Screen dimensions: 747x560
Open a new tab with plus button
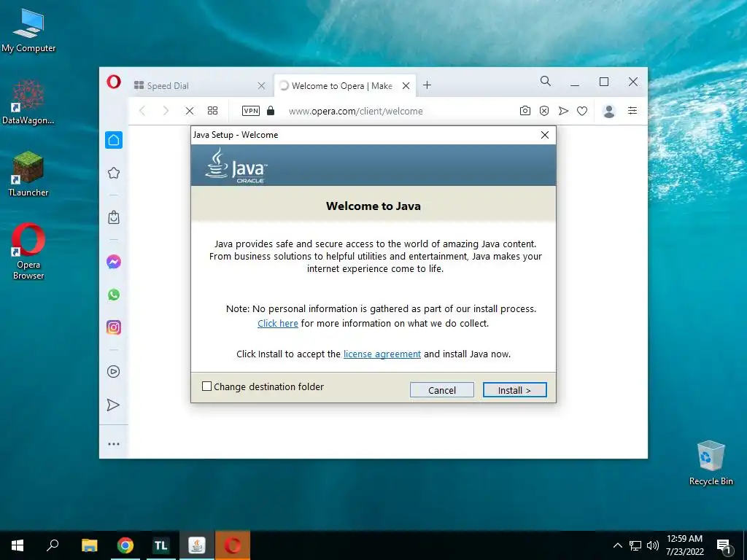click(x=427, y=85)
